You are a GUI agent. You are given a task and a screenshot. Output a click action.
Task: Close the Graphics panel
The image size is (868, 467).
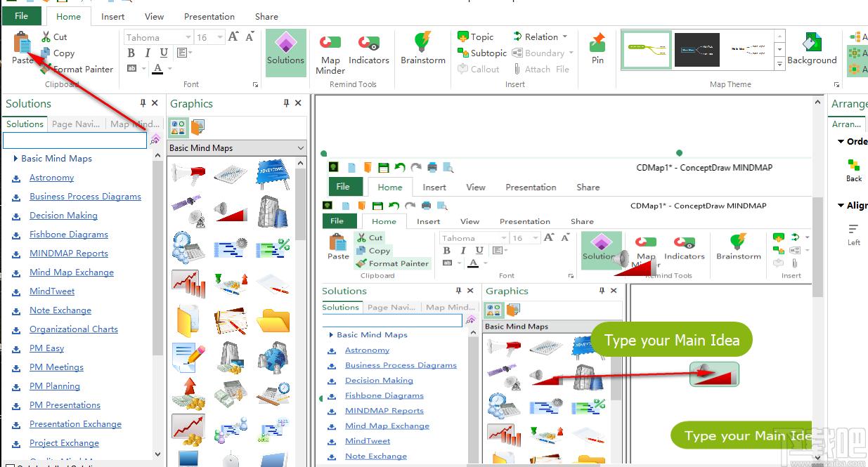tap(298, 103)
